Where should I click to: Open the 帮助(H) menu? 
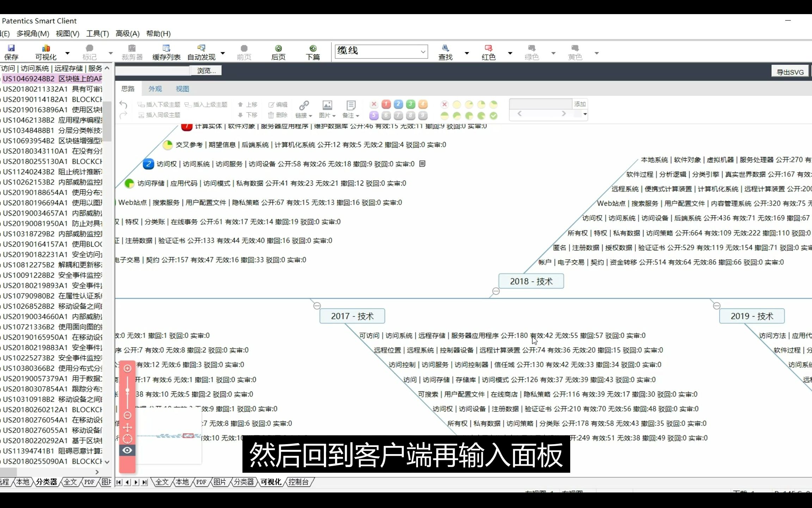click(x=158, y=34)
